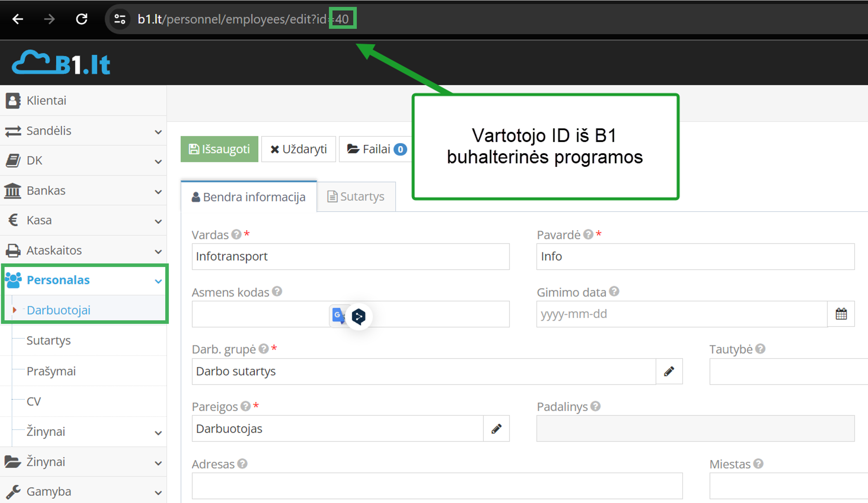
Task: Expand Sandėlis with its chevron
Action: 158,132
